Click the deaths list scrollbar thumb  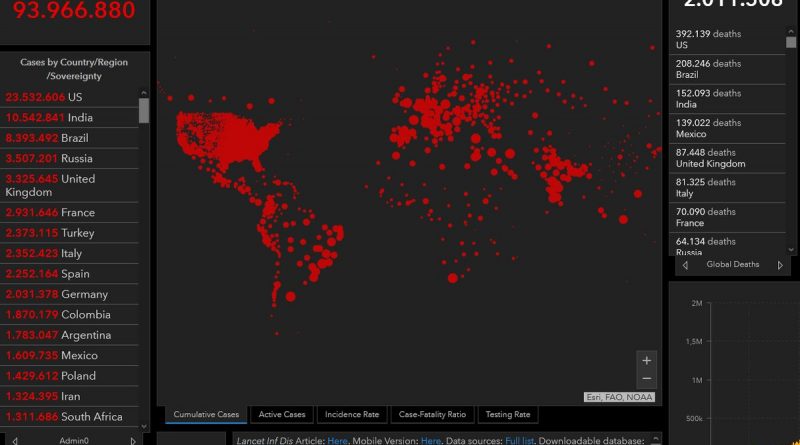[791, 41]
